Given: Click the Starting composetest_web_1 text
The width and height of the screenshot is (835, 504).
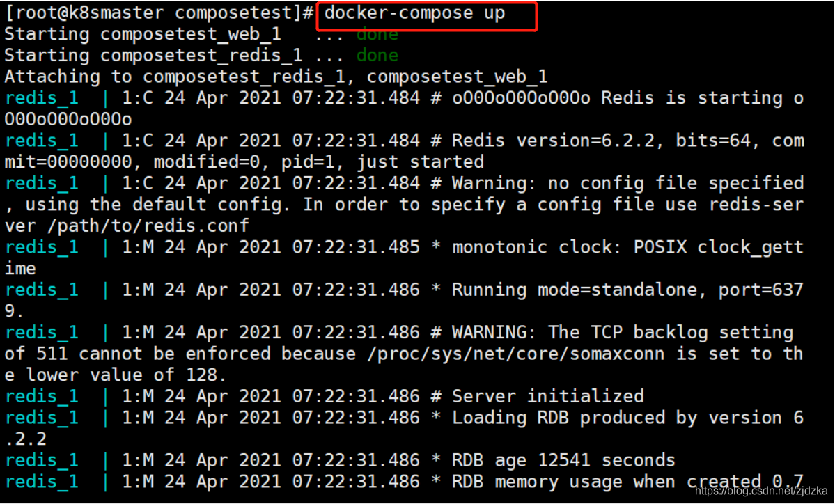Looking at the screenshot, I should 143,34.
